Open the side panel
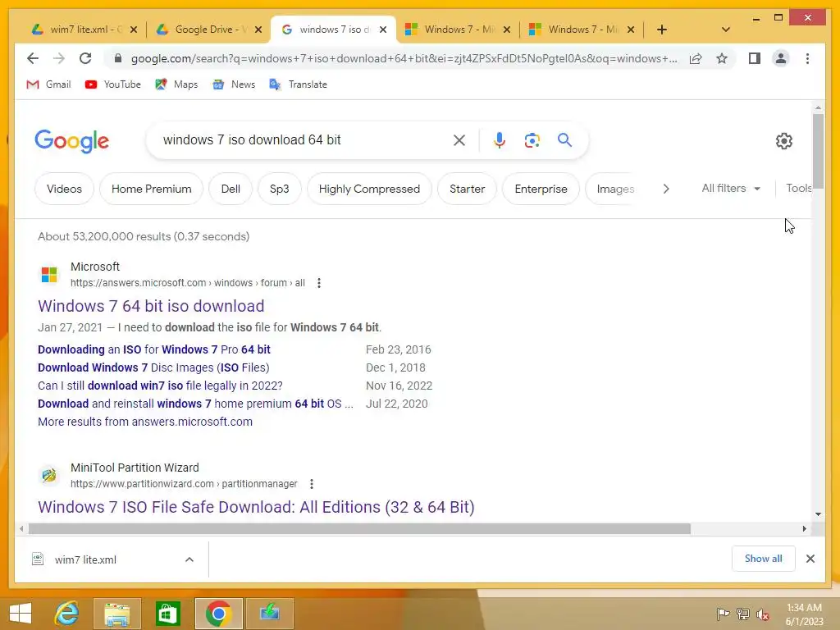This screenshot has width=840, height=630. tap(755, 58)
